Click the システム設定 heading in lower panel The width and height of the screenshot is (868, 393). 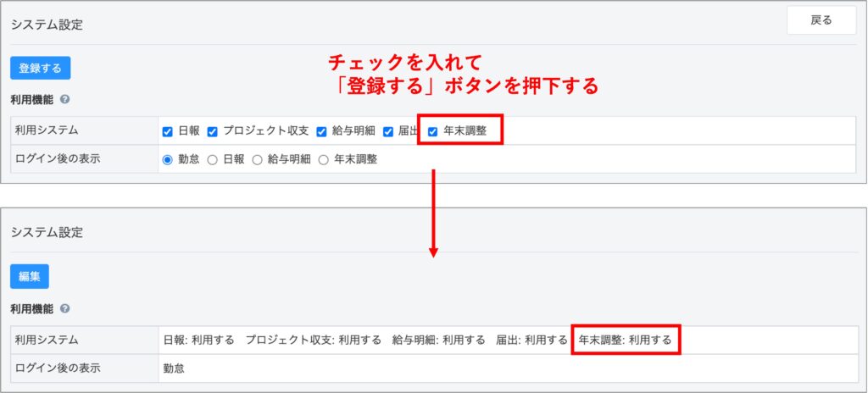47,232
